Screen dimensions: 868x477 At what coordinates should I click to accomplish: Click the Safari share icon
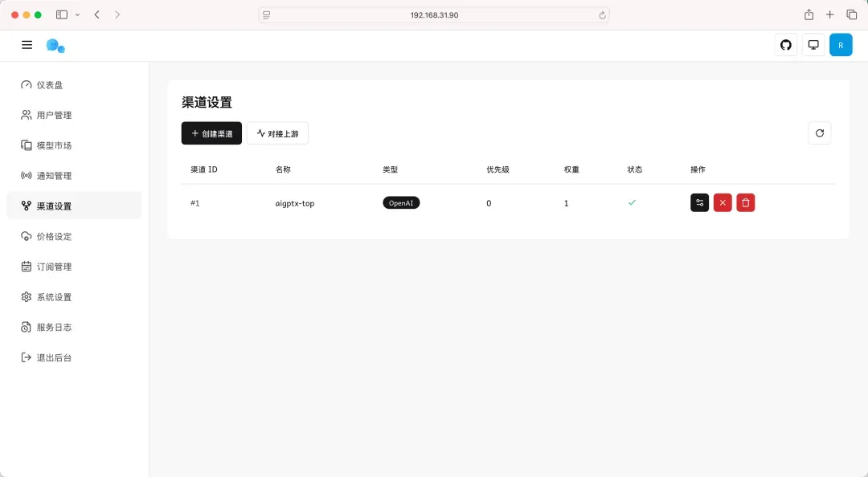tap(809, 15)
